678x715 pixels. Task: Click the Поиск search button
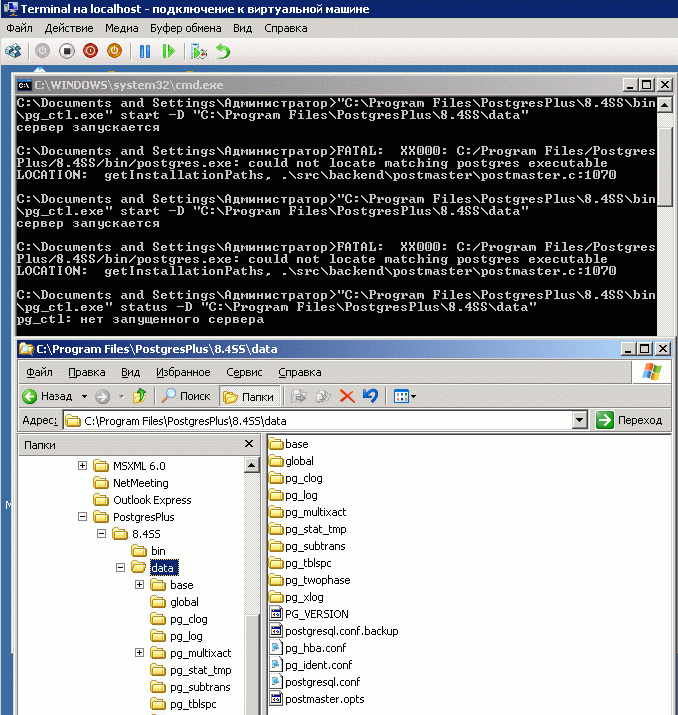pyautogui.click(x=186, y=396)
